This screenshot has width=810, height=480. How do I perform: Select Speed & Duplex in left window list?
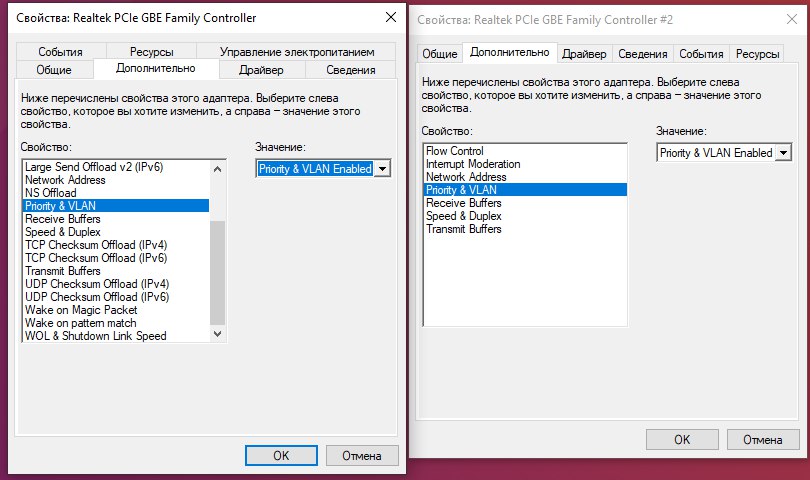(116, 232)
